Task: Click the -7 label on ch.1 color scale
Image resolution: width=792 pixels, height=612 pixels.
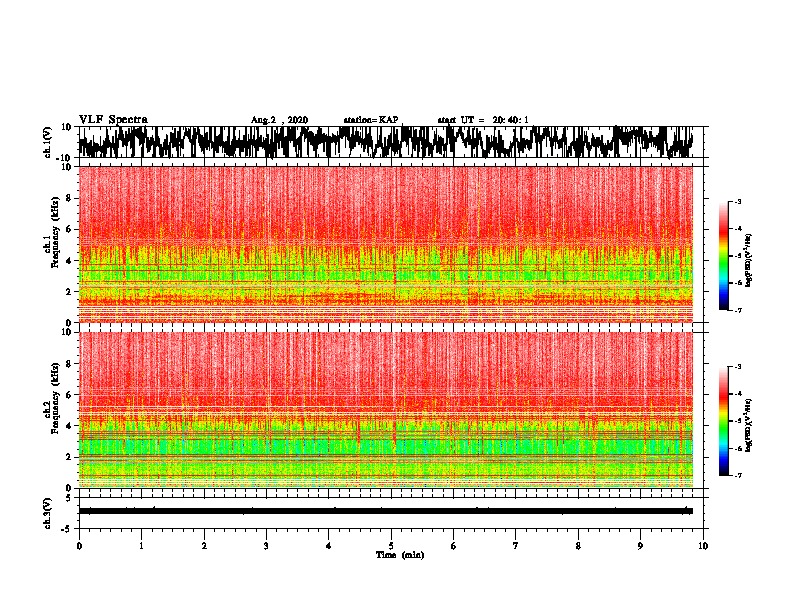Action: 737,310
